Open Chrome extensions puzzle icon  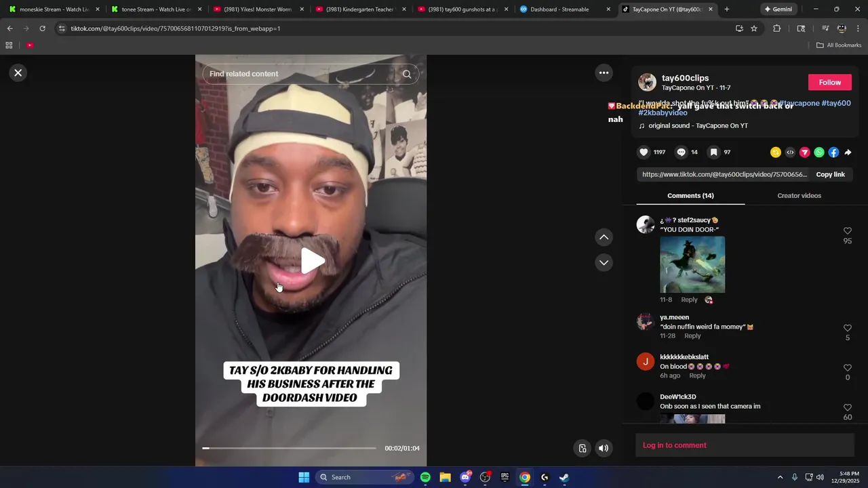click(777, 28)
